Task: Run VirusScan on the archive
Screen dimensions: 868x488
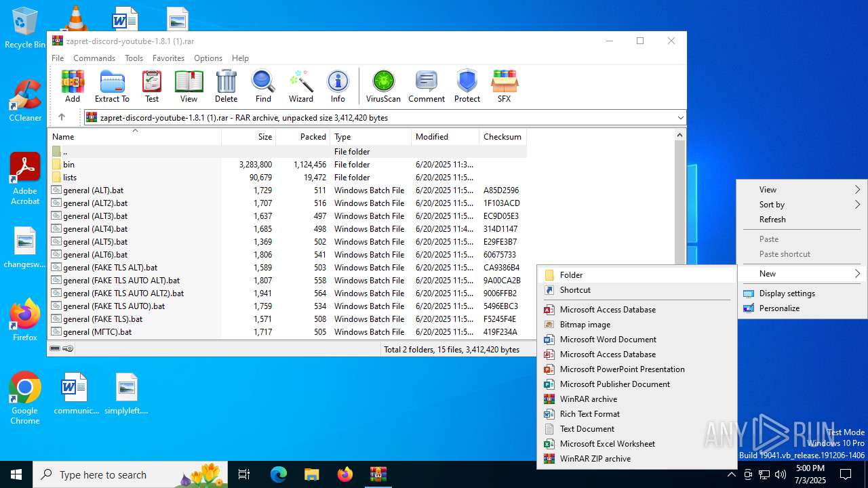Action: tap(383, 86)
